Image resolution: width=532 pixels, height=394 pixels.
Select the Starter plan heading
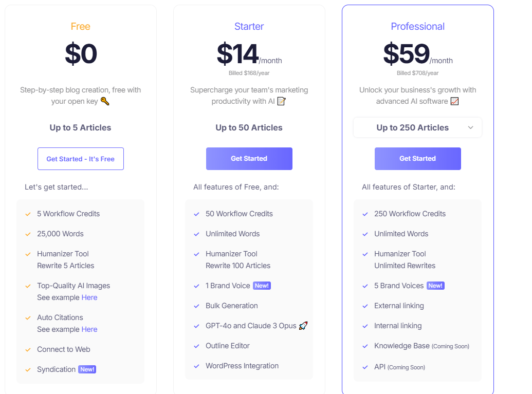coord(249,26)
